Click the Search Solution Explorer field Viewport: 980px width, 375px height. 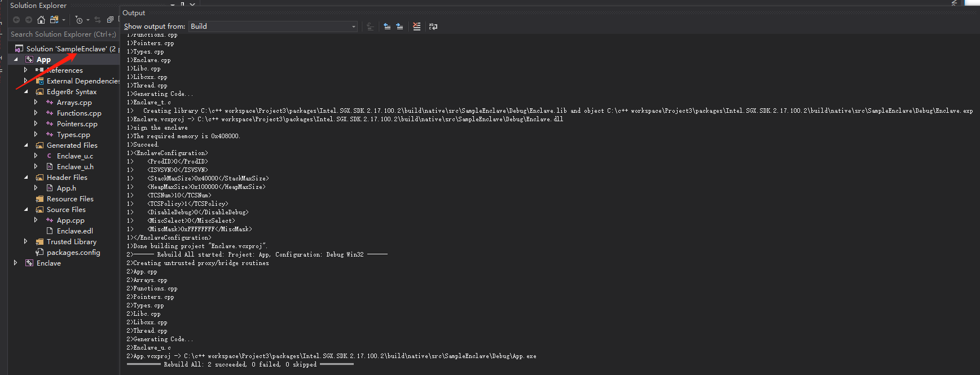tap(62, 34)
